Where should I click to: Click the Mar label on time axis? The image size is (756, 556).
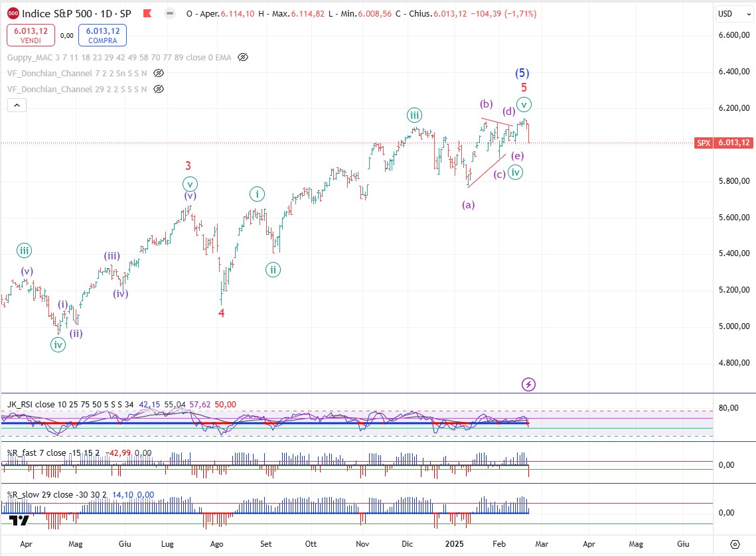tap(542, 544)
